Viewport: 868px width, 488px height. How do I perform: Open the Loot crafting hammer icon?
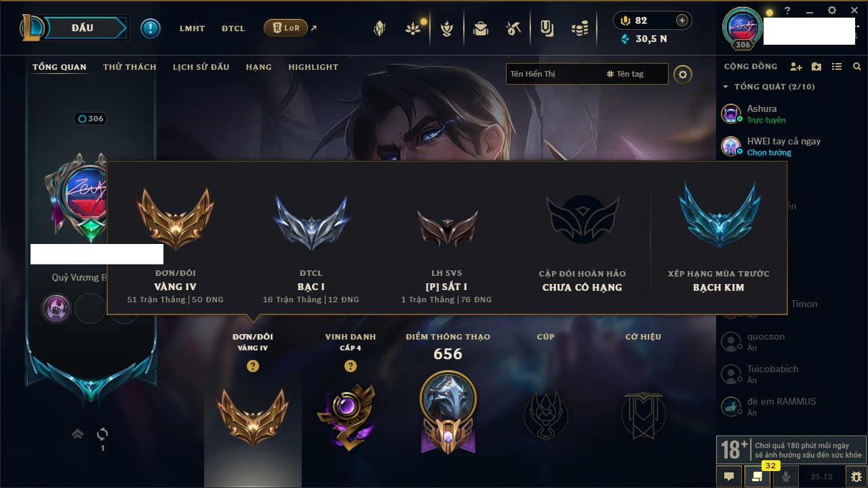(x=513, y=28)
